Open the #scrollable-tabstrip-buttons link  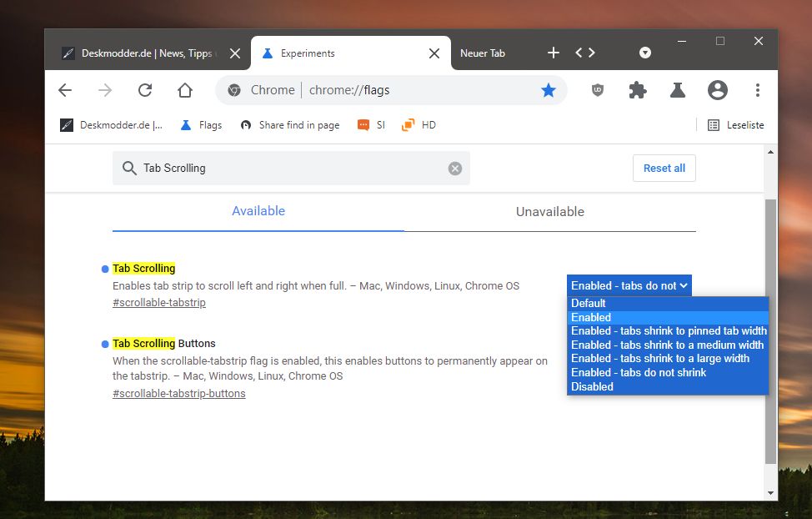[178, 394]
